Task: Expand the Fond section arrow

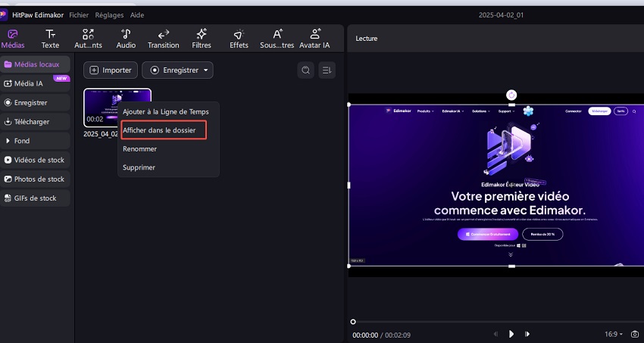Action: pyautogui.click(x=8, y=141)
